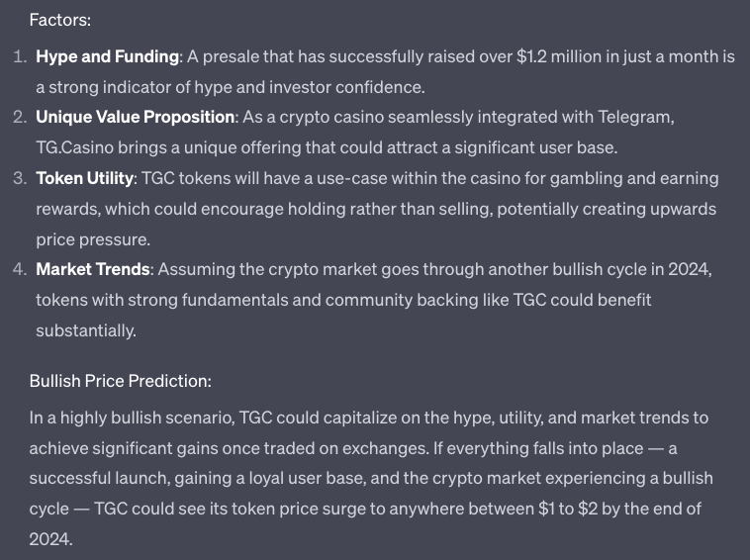The height and width of the screenshot is (560, 750).
Task: Click list number 2 marker
Action: (x=20, y=118)
